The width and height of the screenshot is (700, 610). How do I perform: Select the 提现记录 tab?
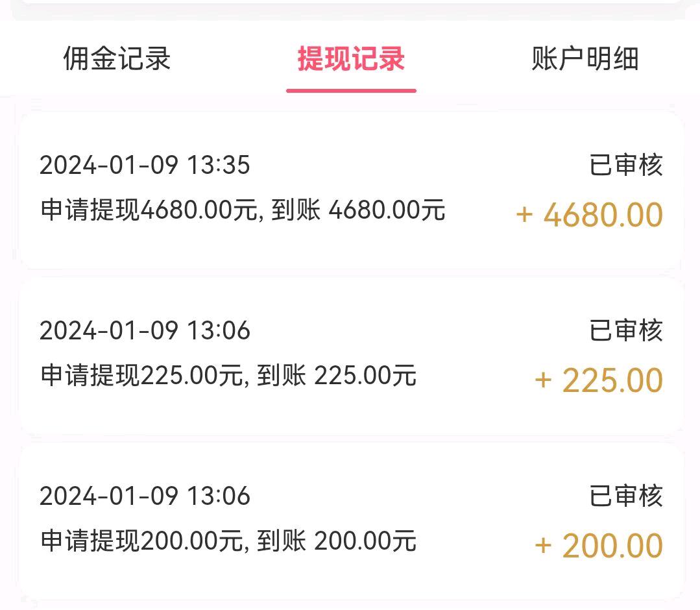[x=351, y=59]
